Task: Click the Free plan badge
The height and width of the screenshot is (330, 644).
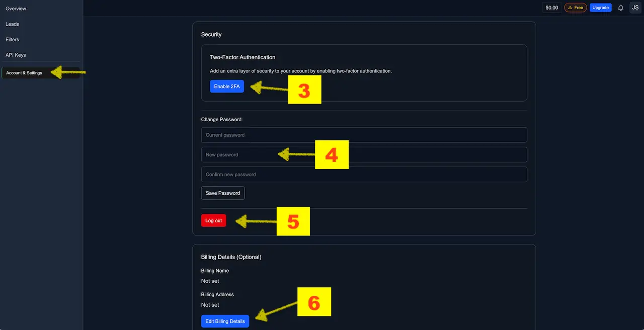Action: click(x=575, y=8)
